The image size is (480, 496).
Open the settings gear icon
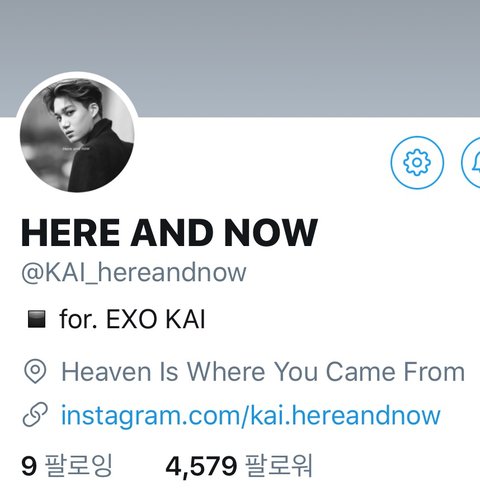tap(417, 162)
